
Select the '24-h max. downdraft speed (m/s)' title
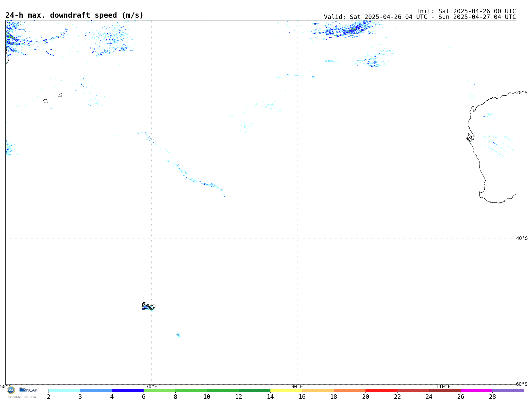74,15
